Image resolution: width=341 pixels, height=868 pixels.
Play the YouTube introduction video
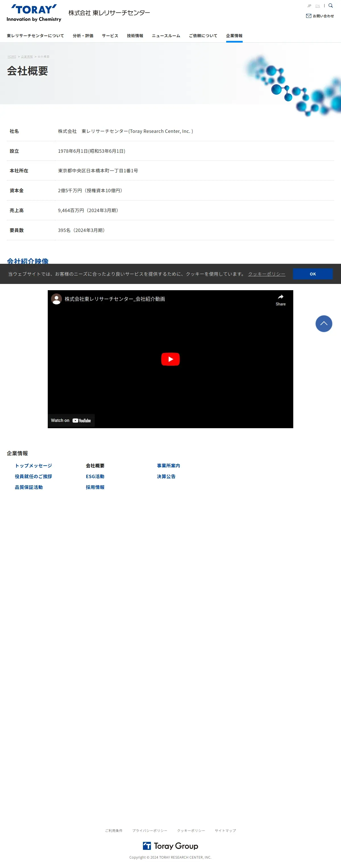tap(170, 359)
